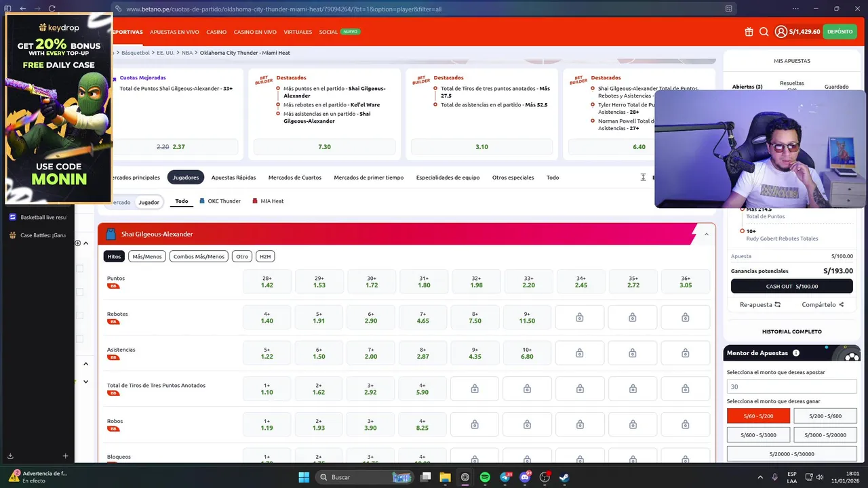Open Task View from taskbar
The width and height of the screenshot is (868, 488).
tap(426, 477)
